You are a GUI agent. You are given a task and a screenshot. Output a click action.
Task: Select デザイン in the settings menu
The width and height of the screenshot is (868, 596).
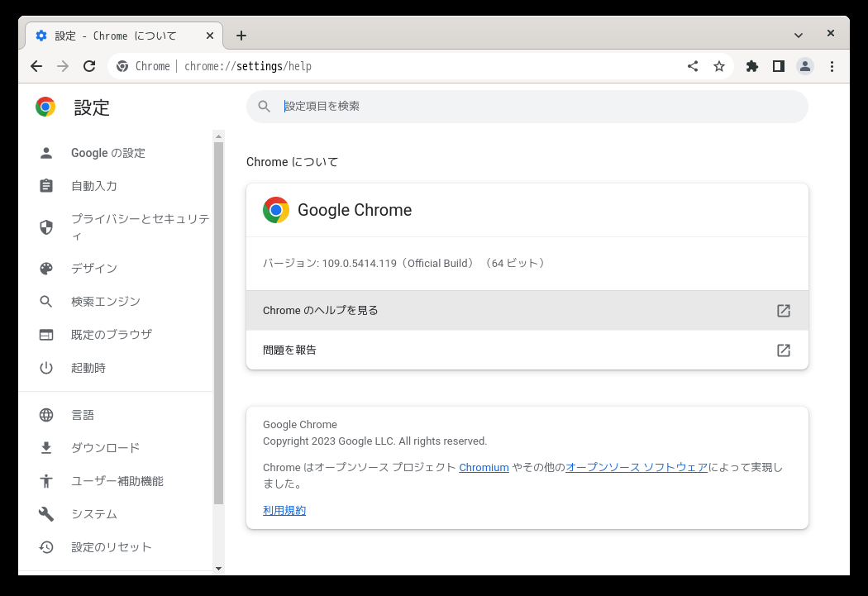pyautogui.click(x=94, y=269)
